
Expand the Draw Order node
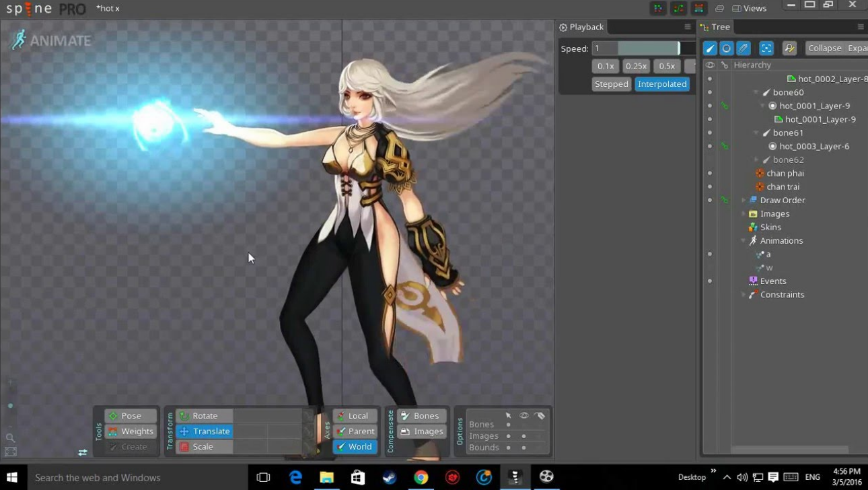coord(744,200)
